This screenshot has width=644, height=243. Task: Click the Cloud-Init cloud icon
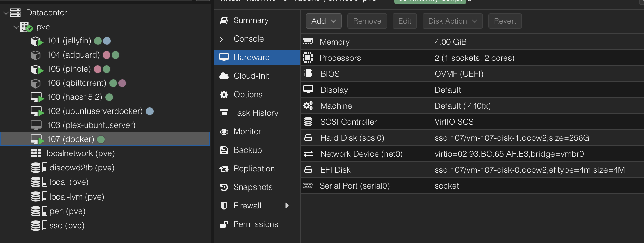(x=224, y=76)
